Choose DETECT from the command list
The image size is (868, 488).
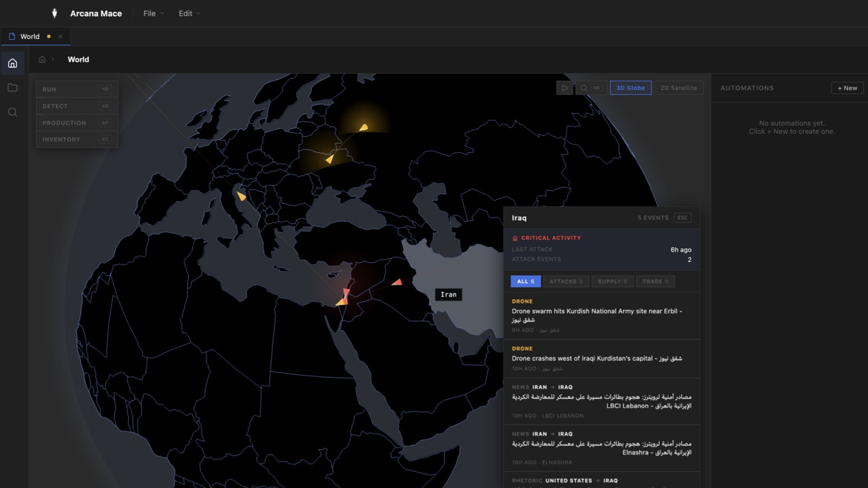[x=77, y=106]
